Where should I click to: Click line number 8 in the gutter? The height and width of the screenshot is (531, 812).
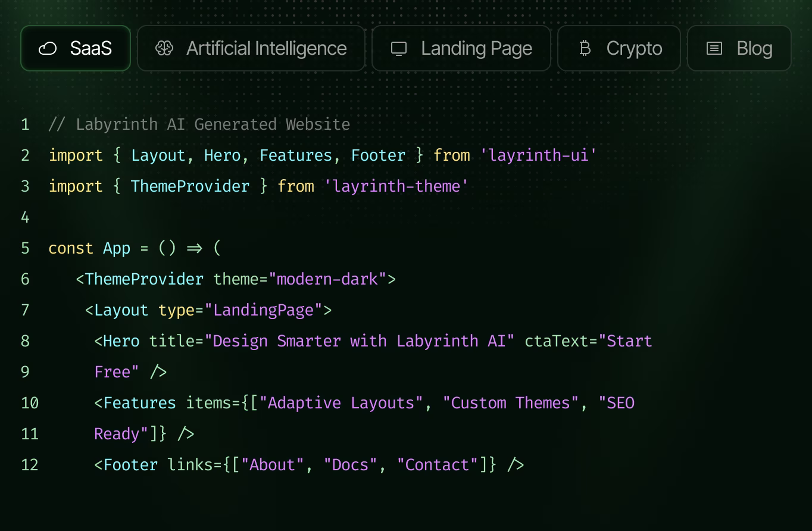tap(25, 341)
